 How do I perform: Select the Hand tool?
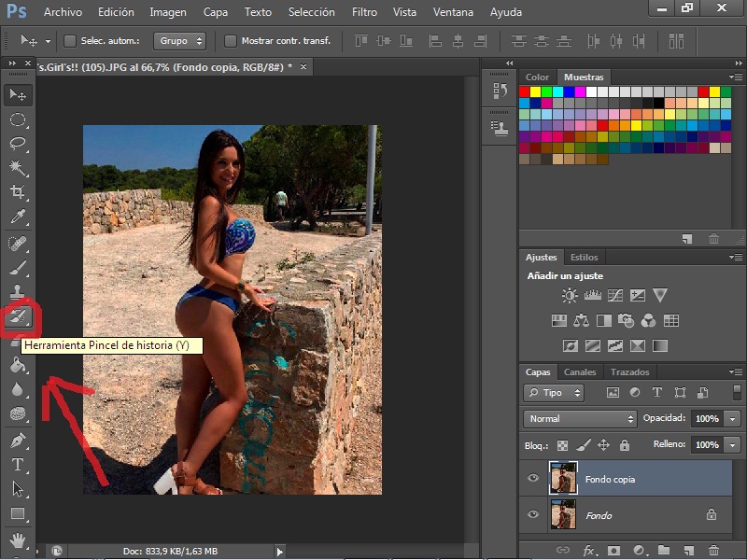[18, 539]
